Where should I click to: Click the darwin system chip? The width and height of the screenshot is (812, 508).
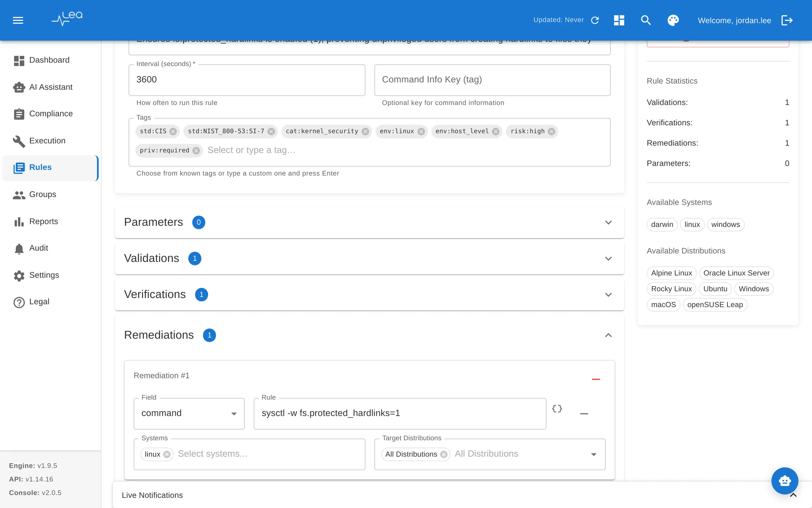click(x=662, y=225)
